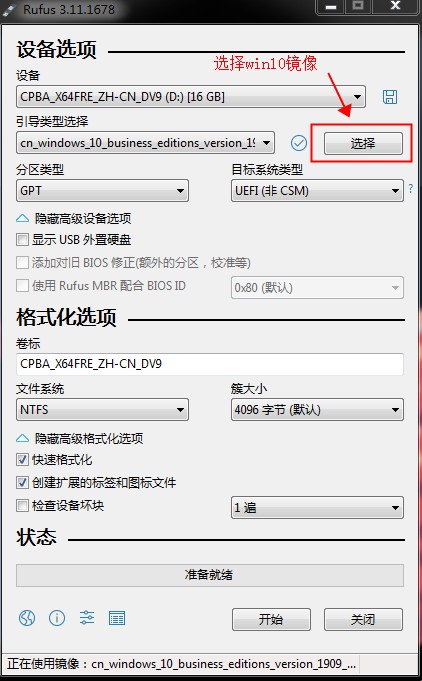Open the 分区类型 GPT dropdown

102,191
